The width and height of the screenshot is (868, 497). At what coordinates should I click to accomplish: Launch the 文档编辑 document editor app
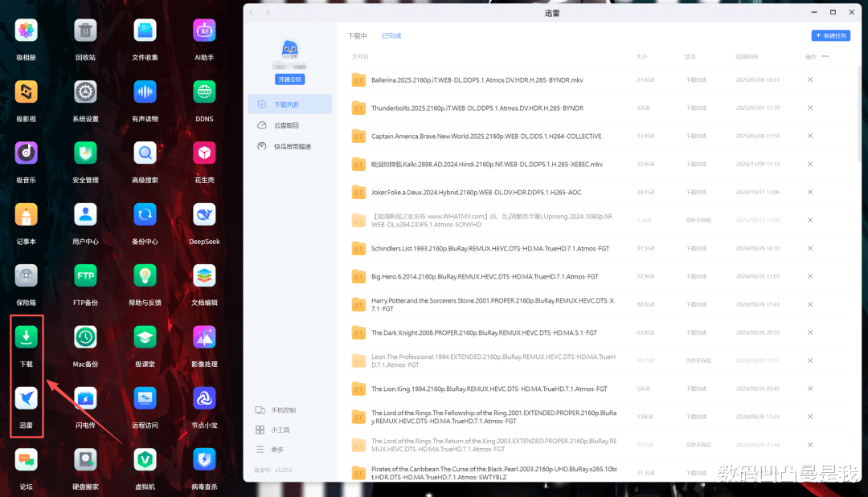point(204,276)
